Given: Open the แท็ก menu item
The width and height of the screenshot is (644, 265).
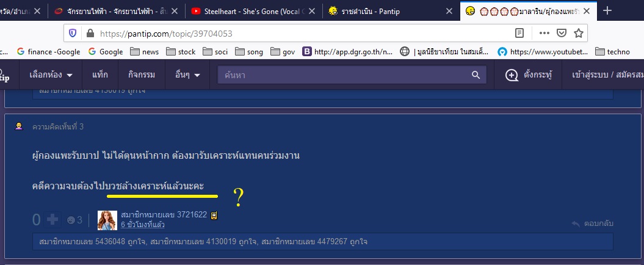Looking at the screenshot, I should pyautogui.click(x=100, y=74).
